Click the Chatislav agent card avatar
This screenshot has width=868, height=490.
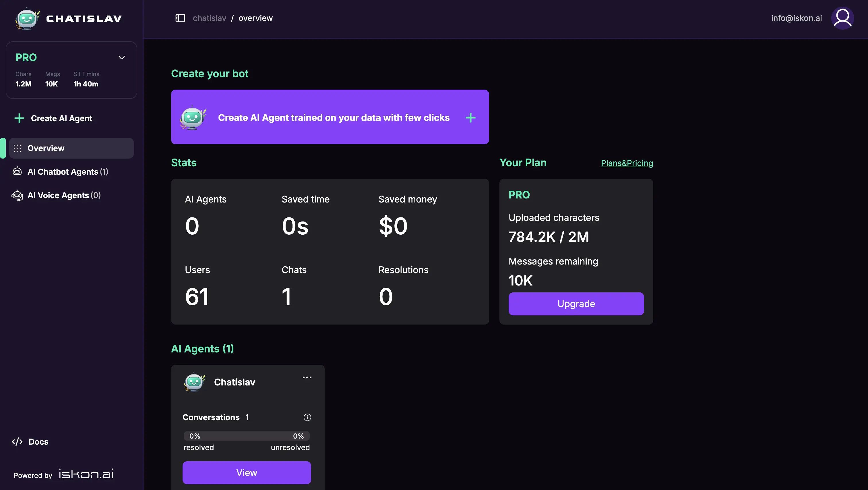tap(194, 382)
